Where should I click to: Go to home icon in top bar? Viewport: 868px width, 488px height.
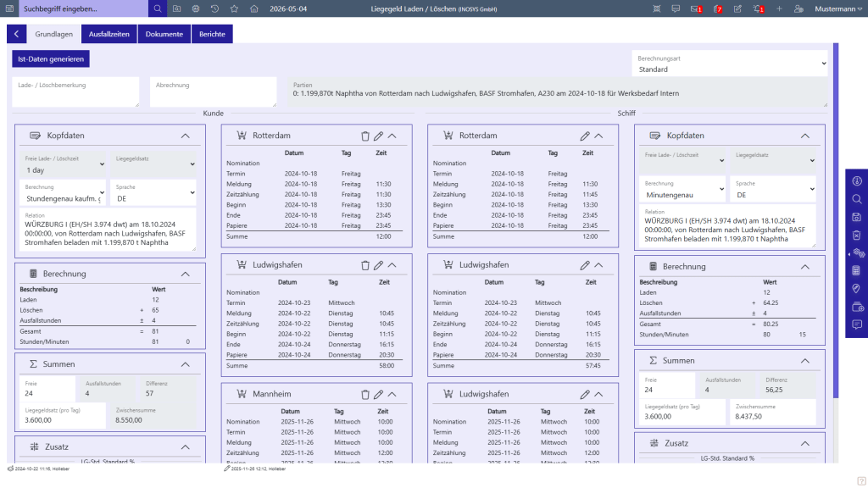[x=253, y=8]
